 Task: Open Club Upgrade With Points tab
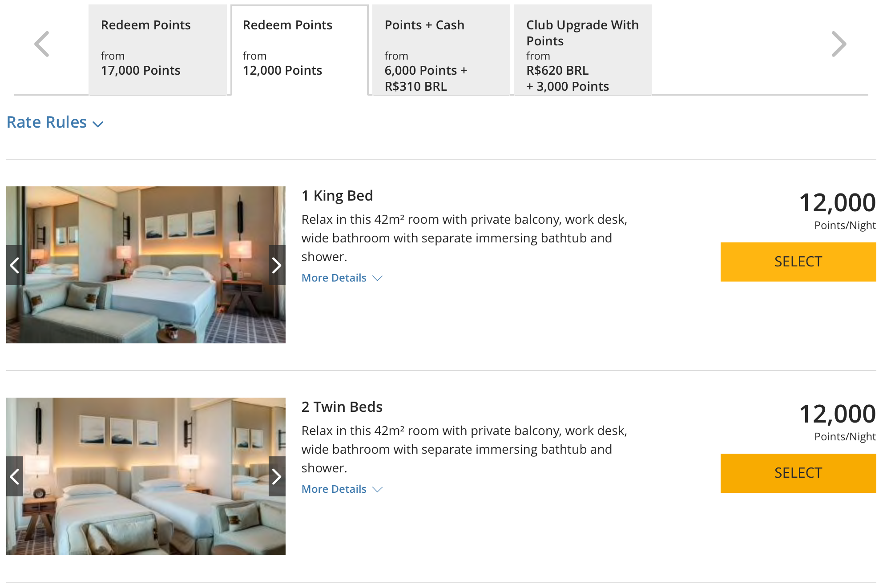pos(582,50)
